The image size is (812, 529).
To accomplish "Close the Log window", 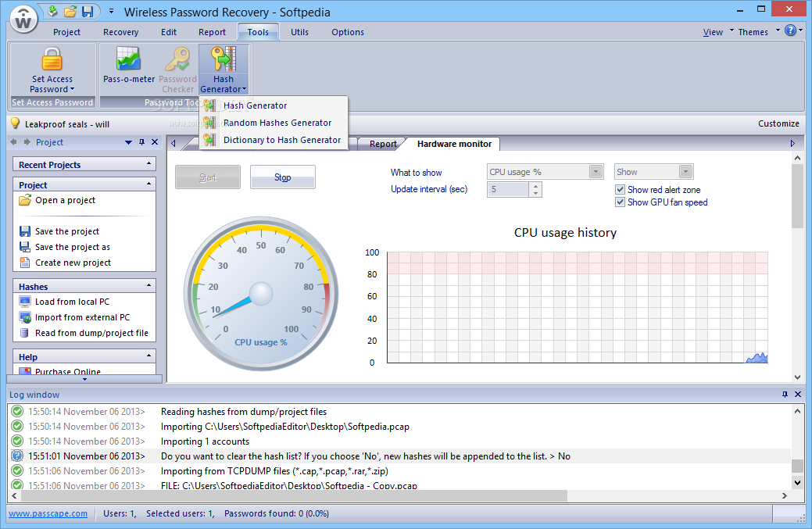I will click(x=798, y=395).
